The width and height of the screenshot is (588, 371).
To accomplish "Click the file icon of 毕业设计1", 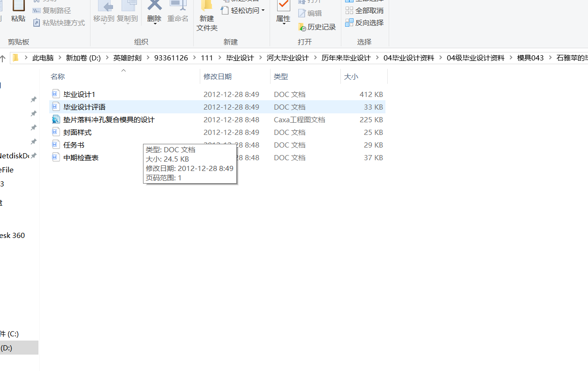I will (x=56, y=94).
